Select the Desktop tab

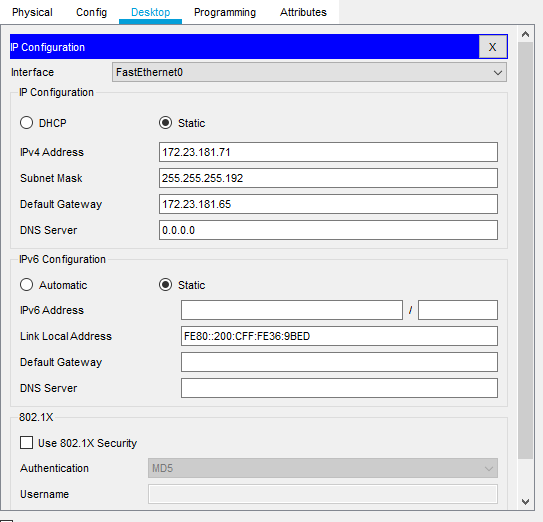pos(150,12)
